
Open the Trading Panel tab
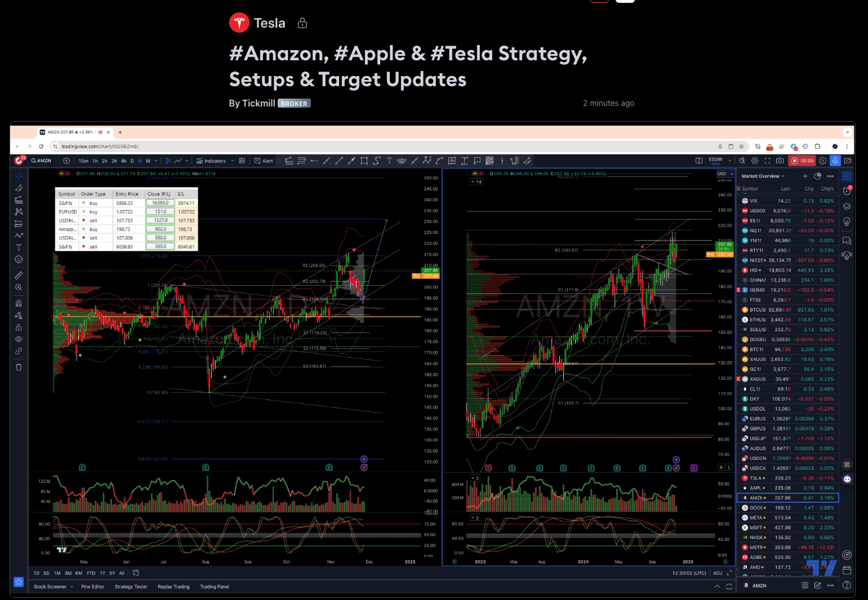tap(215, 586)
